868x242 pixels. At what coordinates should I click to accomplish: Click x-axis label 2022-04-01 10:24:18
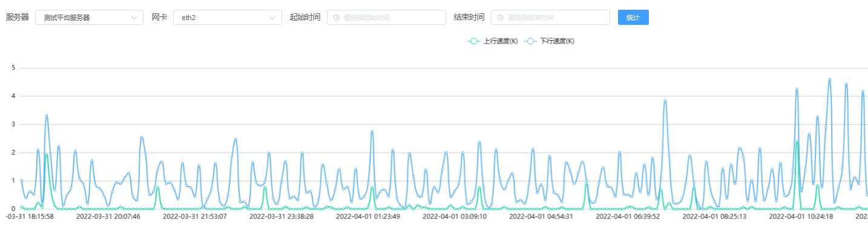(x=801, y=216)
